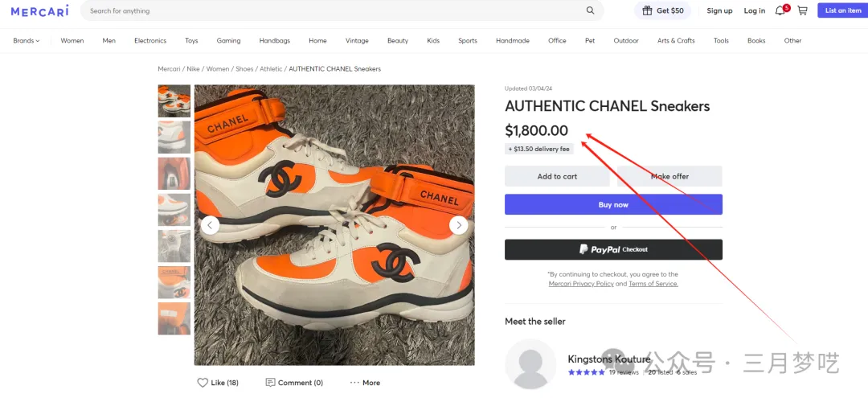The height and width of the screenshot is (398, 868).
Task: Like this listing with the heart icon
Action: [x=203, y=383]
